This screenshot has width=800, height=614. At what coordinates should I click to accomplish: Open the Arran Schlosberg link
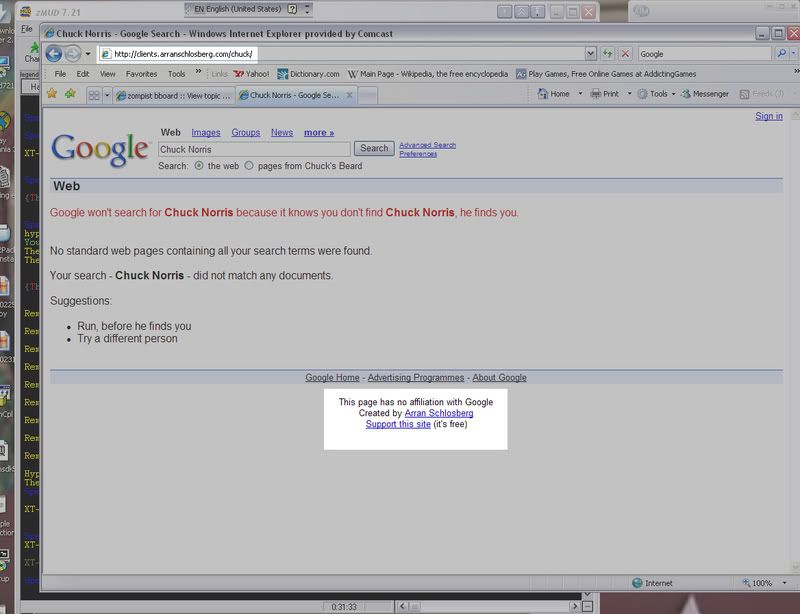[439, 413]
